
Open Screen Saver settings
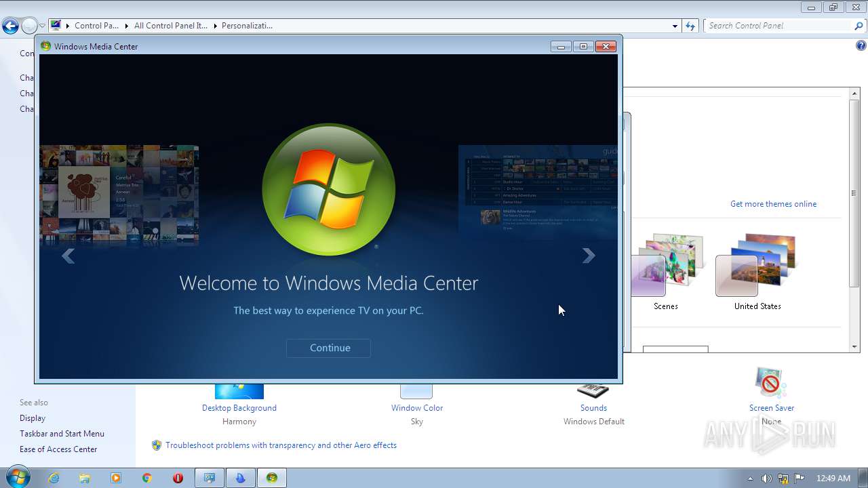[772, 408]
